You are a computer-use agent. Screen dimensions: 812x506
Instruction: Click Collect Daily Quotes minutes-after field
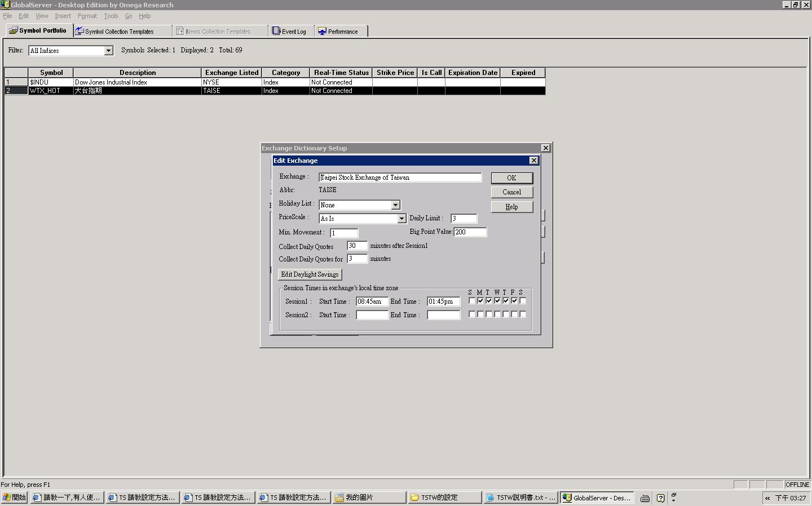coord(357,246)
